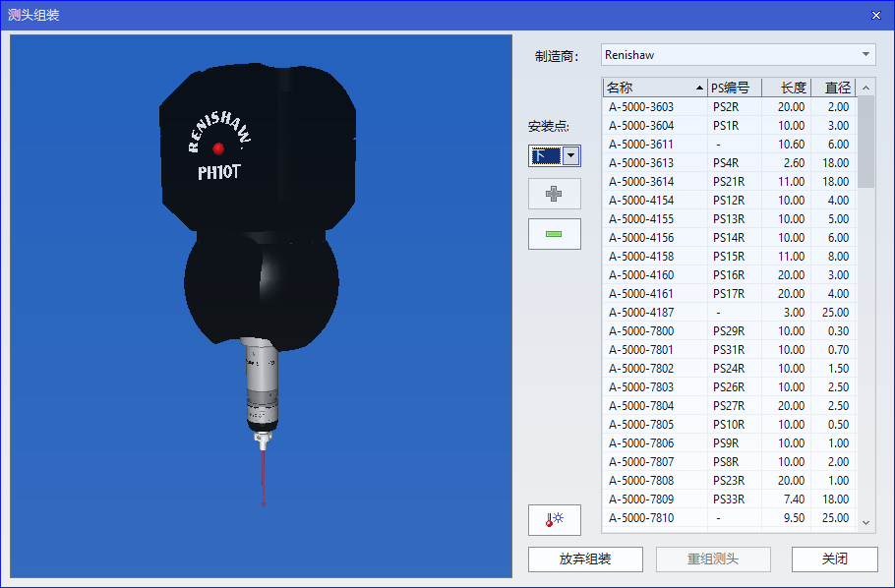Select row A-5000-7808

click(x=730, y=481)
